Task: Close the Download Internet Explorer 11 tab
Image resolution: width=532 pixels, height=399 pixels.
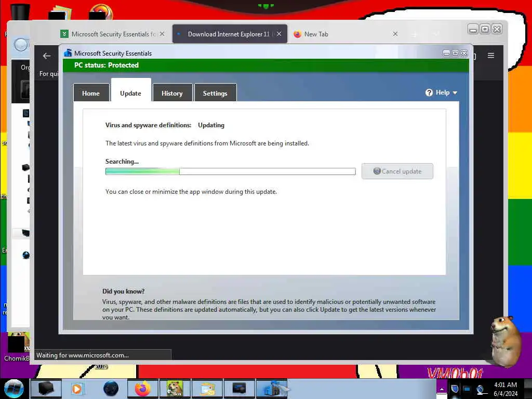Action: tap(278, 34)
